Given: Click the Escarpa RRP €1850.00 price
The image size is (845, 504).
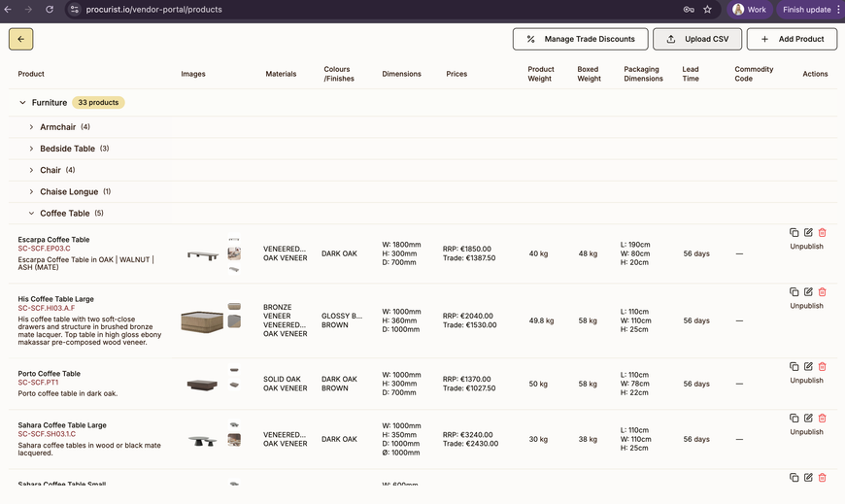Looking at the screenshot, I should pos(466,249).
